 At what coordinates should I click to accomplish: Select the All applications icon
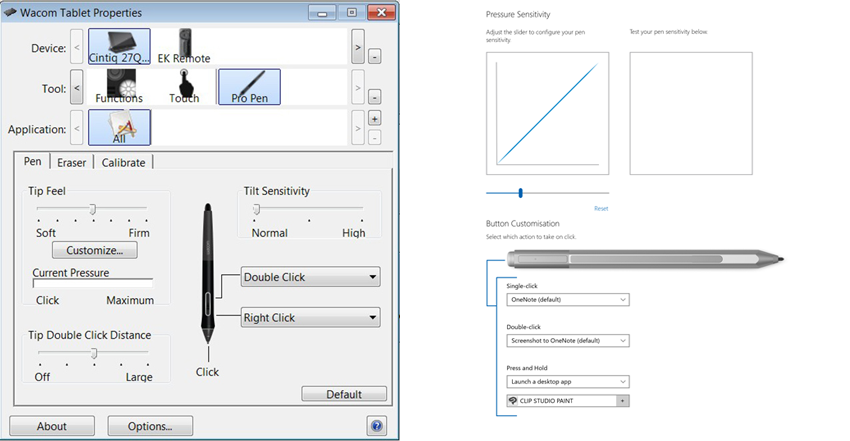coord(119,127)
